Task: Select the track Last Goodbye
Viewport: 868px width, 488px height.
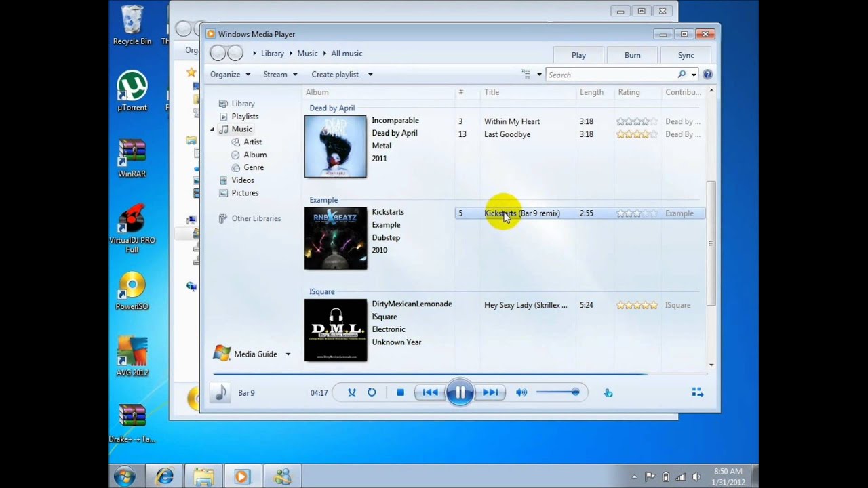Action: tap(507, 134)
